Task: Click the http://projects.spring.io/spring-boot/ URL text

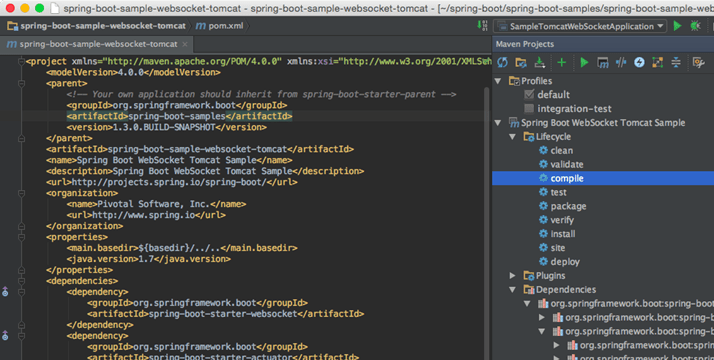Action: point(169,182)
